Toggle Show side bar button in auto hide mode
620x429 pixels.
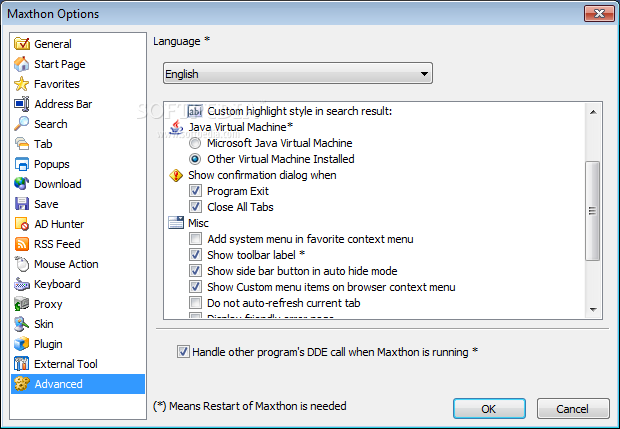pyautogui.click(x=195, y=270)
